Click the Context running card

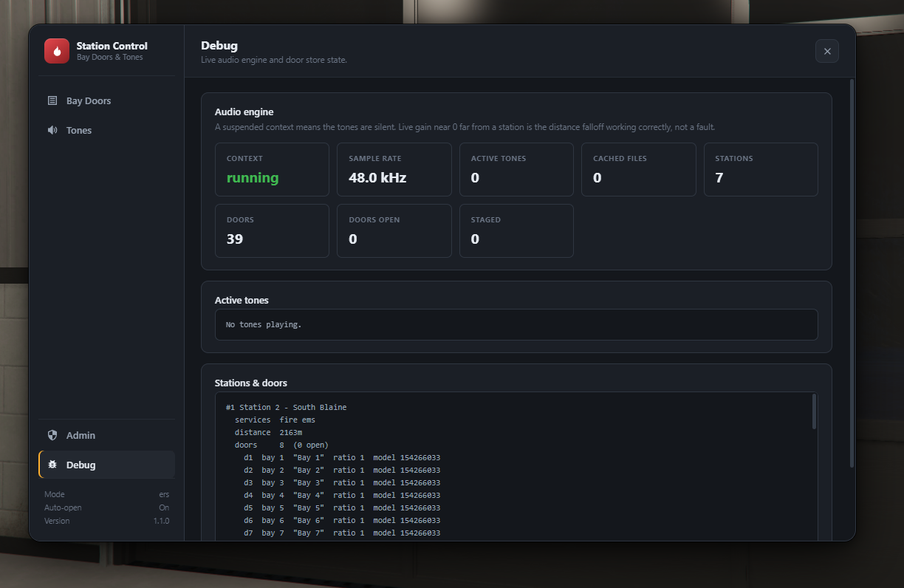coord(272,169)
